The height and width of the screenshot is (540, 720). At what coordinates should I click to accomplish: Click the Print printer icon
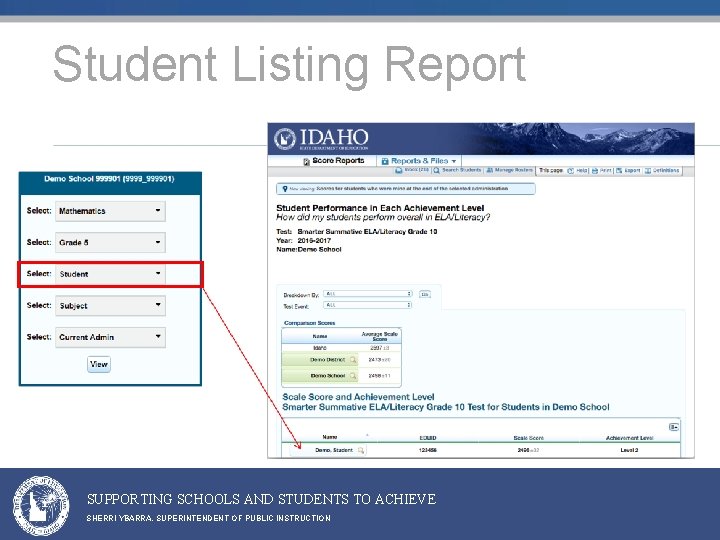pos(595,171)
